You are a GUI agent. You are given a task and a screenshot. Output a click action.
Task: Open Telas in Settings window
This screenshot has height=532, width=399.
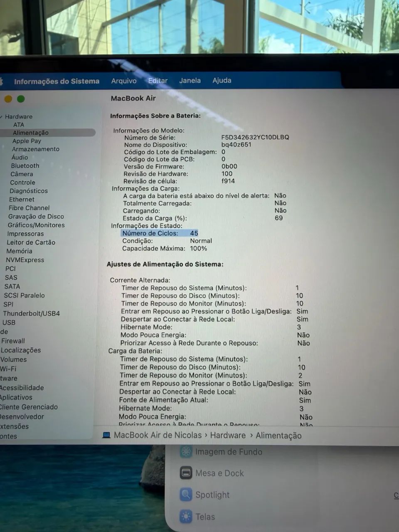[x=205, y=517]
